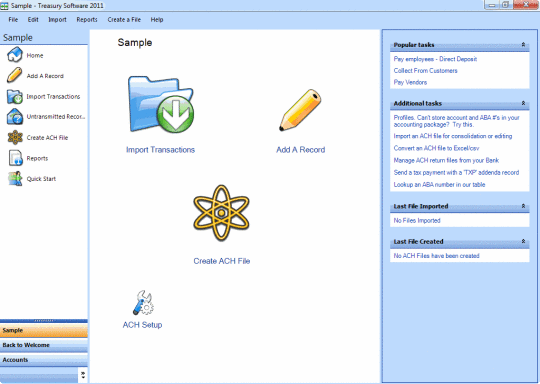
Task: Click Collect From Customers link
Action: coord(425,71)
